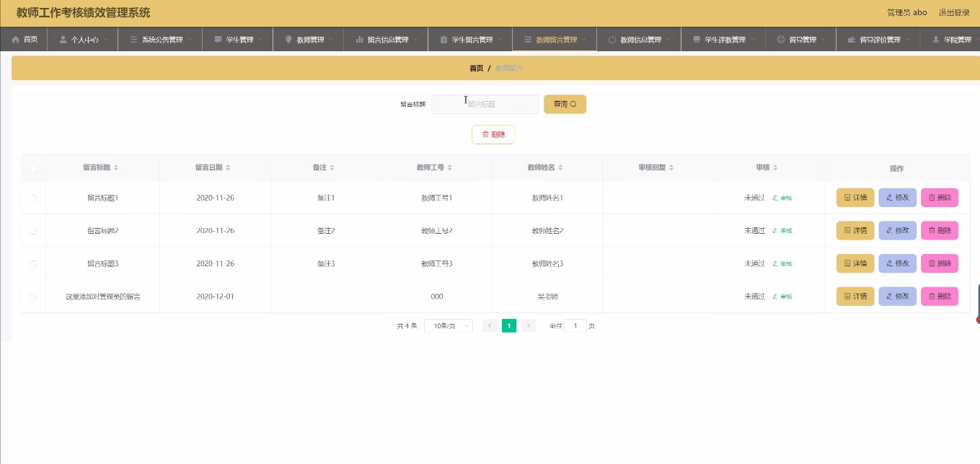
Task: Click cell 吴老师 in teacher name column
Action: click(x=547, y=297)
